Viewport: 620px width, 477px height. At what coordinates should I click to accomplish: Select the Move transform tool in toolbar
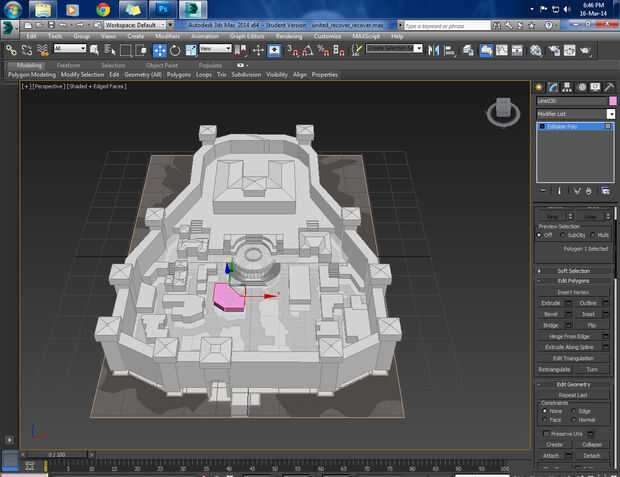coord(160,49)
